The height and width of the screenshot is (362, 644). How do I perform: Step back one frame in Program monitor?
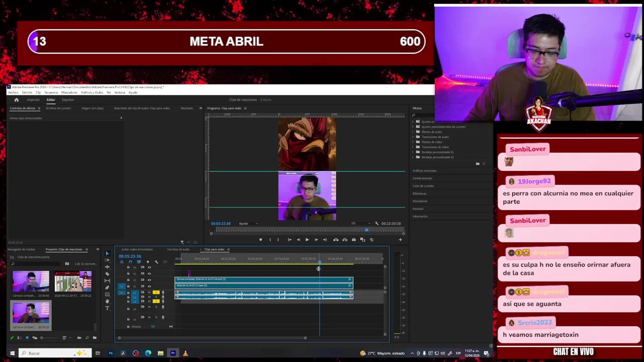pyautogui.click(x=298, y=240)
